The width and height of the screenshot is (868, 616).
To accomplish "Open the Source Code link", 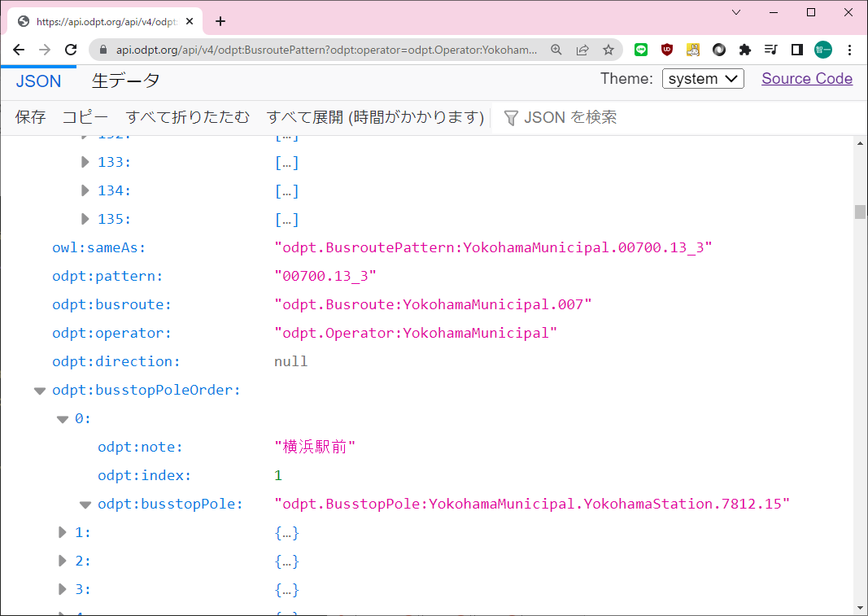I will tap(806, 79).
